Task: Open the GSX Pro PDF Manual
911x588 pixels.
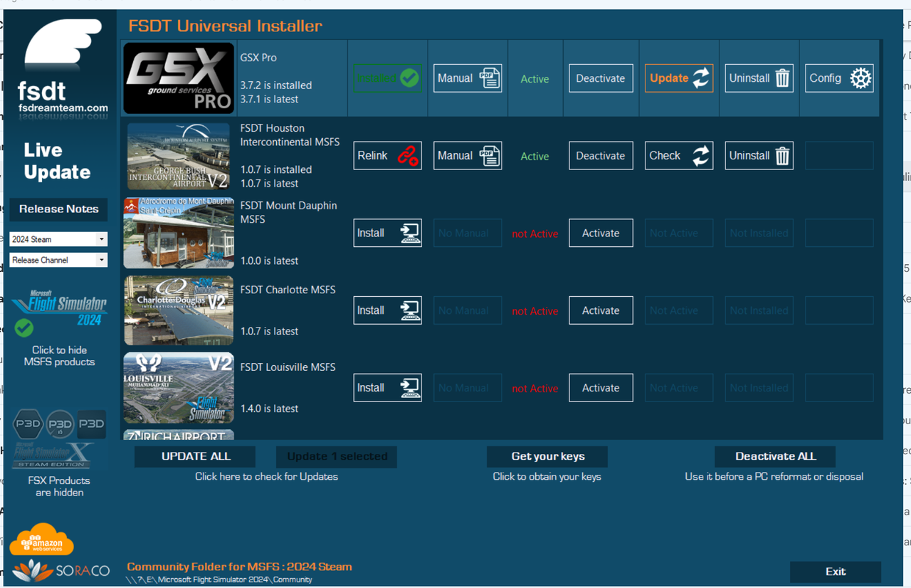Action: (468, 78)
